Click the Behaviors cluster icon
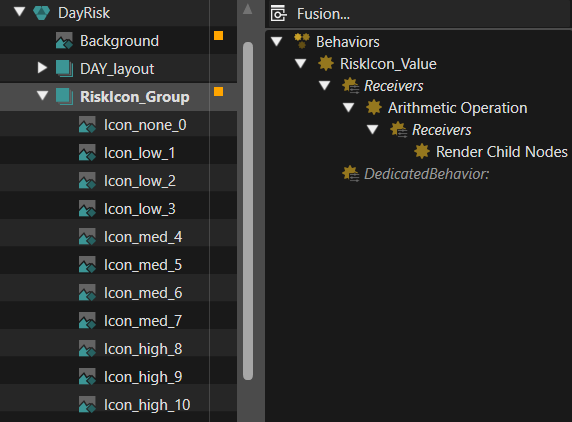This screenshot has width=572, height=422. [302, 41]
